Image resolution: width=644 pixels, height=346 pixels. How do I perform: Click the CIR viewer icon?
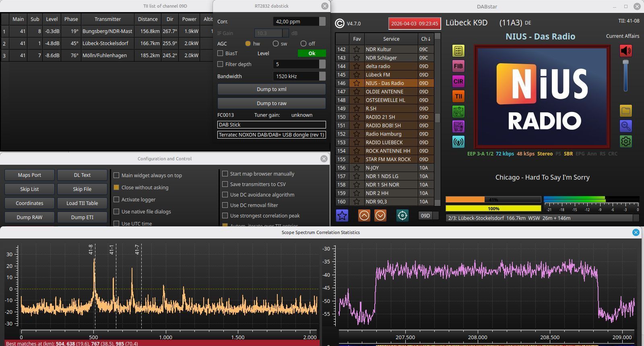pyautogui.click(x=458, y=81)
